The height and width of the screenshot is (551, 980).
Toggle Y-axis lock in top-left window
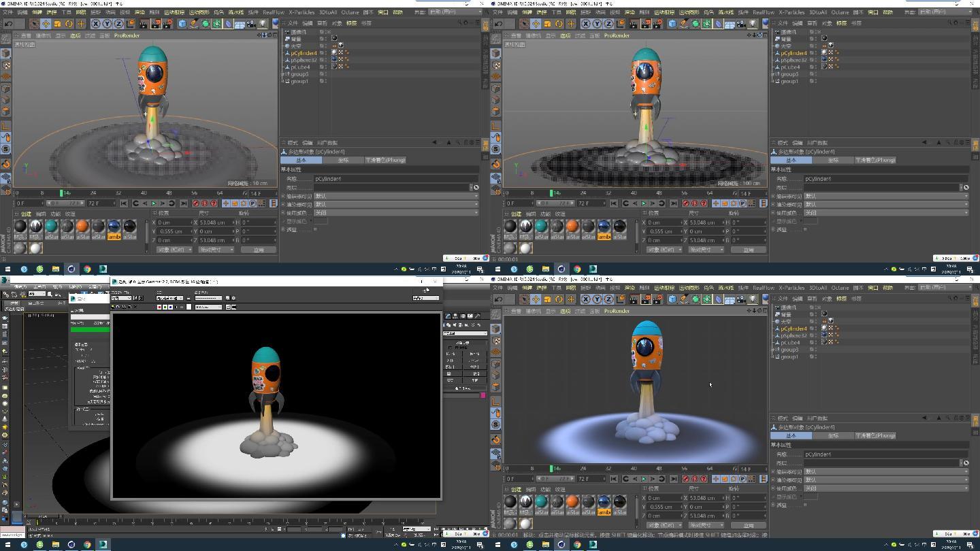point(108,24)
